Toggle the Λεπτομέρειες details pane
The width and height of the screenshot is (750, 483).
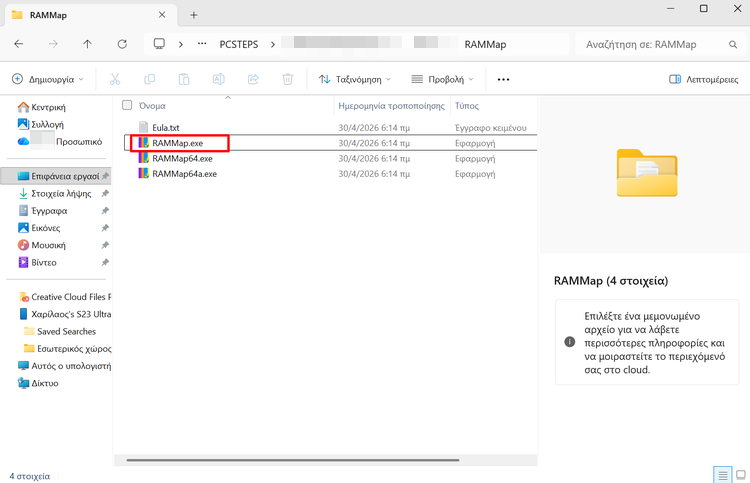point(703,79)
